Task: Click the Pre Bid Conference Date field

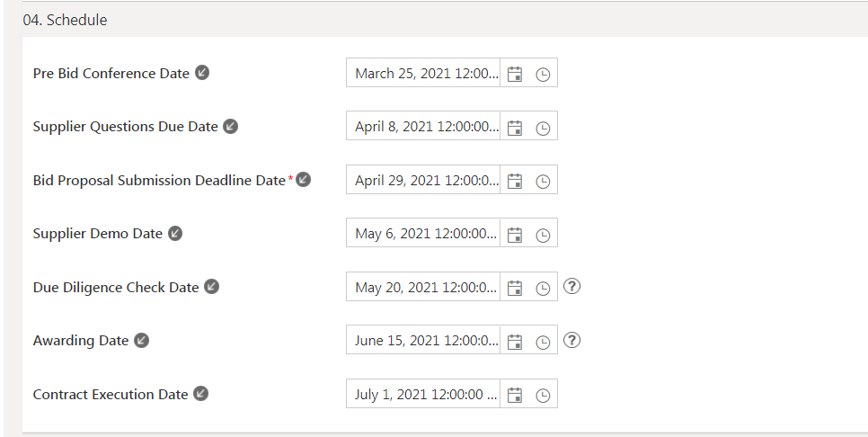Action: tap(424, 74)
